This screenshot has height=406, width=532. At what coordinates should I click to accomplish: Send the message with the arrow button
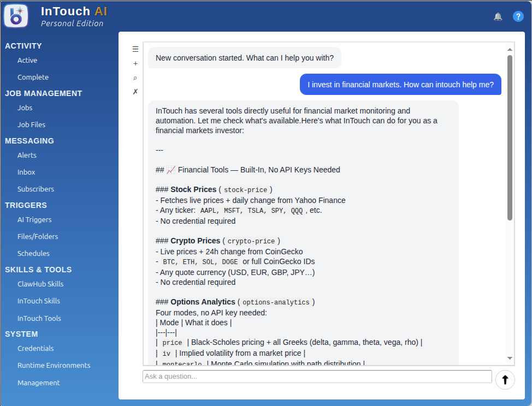[505, 380]
